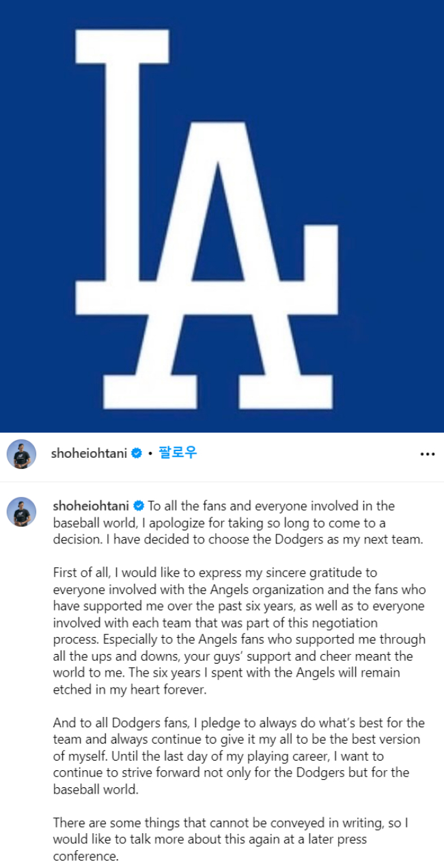The height and width of the screenshot is (868, 444).
Task: Click the words "baseball world." ending third paragraph
Action: (x=95, y=789)
